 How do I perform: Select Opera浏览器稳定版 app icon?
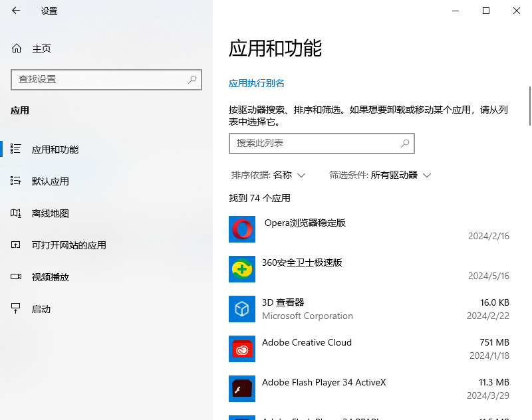[241, 229]
